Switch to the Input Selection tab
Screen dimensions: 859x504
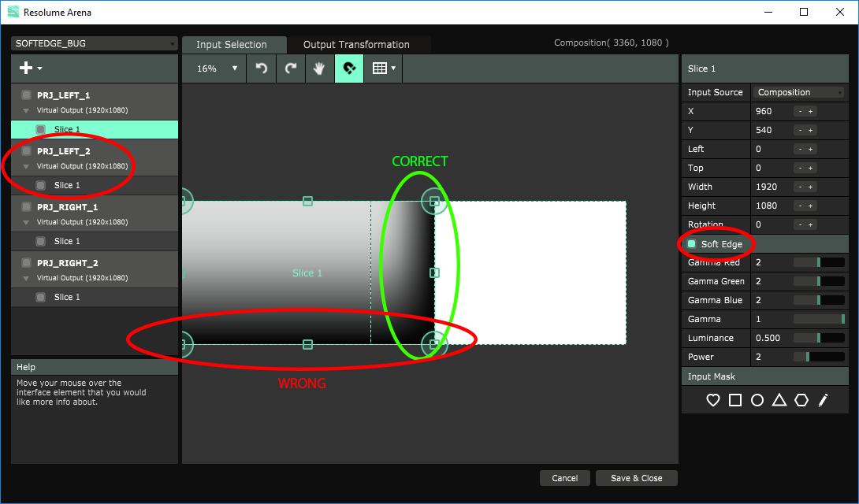pyautogui.click(x=232, y=45)
